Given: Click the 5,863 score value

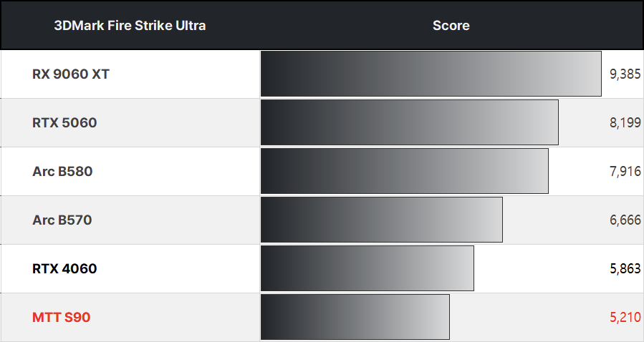Looking at the screenshot, I should [x=625, y=268].
